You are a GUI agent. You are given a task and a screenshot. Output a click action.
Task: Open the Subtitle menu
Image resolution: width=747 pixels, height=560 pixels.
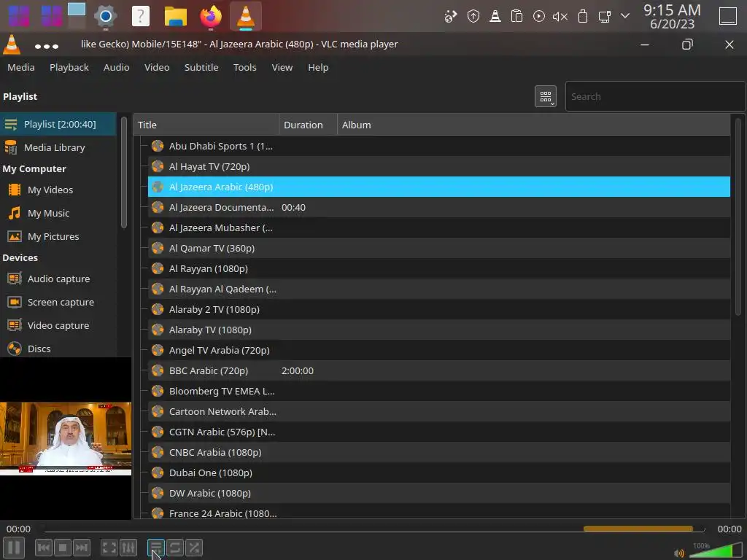click(x=201, y=68)
